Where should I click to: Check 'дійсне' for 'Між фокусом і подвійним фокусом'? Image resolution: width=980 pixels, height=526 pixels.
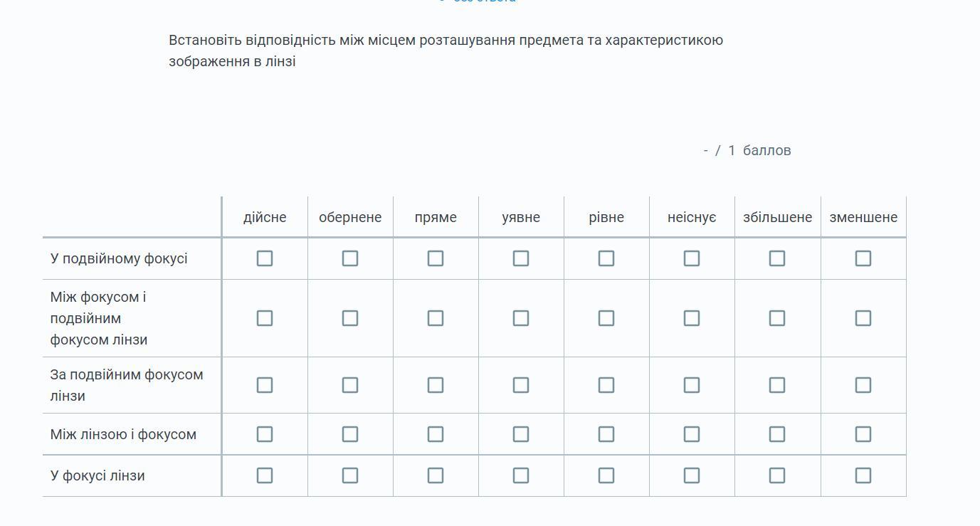pos(264,318)
